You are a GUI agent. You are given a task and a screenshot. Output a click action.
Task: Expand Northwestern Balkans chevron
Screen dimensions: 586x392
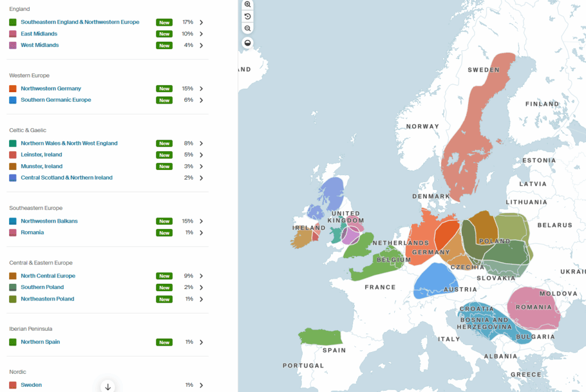[x=201, y=221]
